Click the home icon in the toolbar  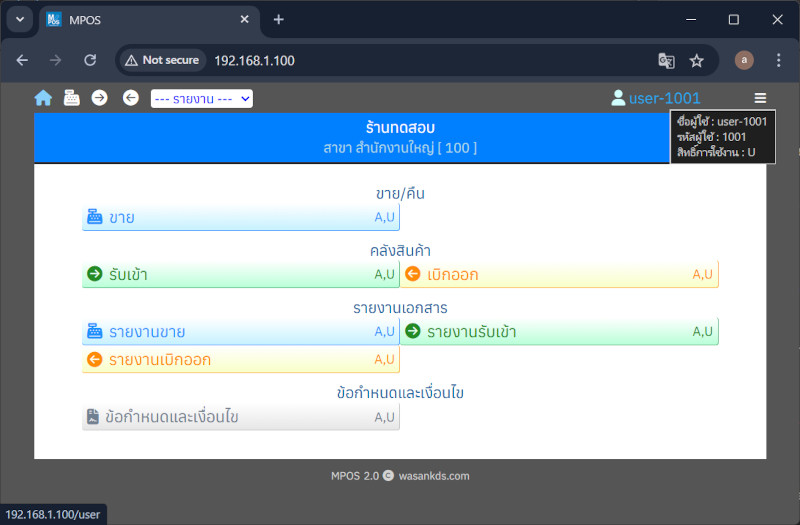click(43, 98)
